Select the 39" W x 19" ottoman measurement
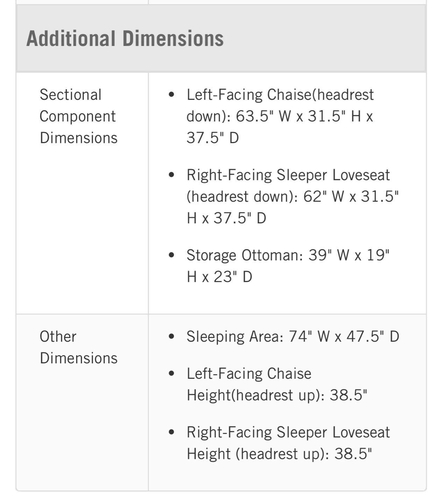This screenshot has width=430, height=504. point(349,255)
